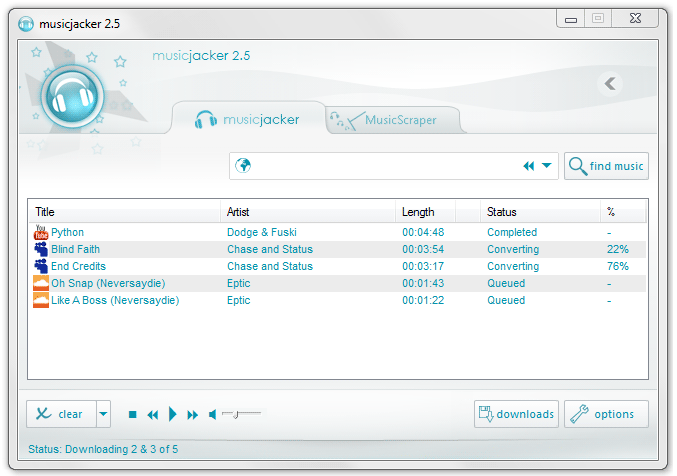677x476 pixels.
Task: Click the find music button
Action: (606, 166)
